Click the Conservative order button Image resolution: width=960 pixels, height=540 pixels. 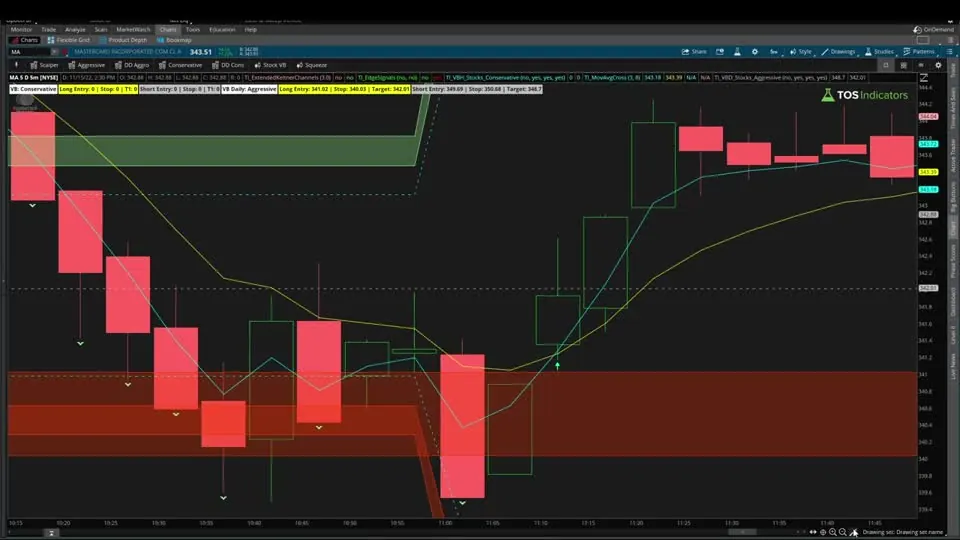[x=180, y=65]
